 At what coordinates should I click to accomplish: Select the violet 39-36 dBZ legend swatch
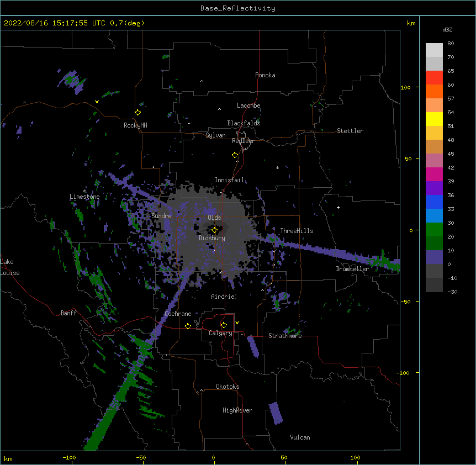pos(434,188)
